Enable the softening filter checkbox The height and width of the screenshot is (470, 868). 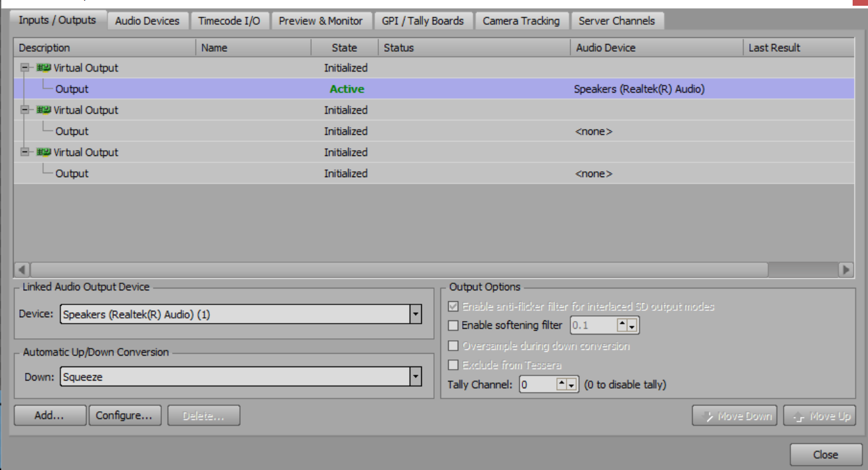[x=454, y=325]
